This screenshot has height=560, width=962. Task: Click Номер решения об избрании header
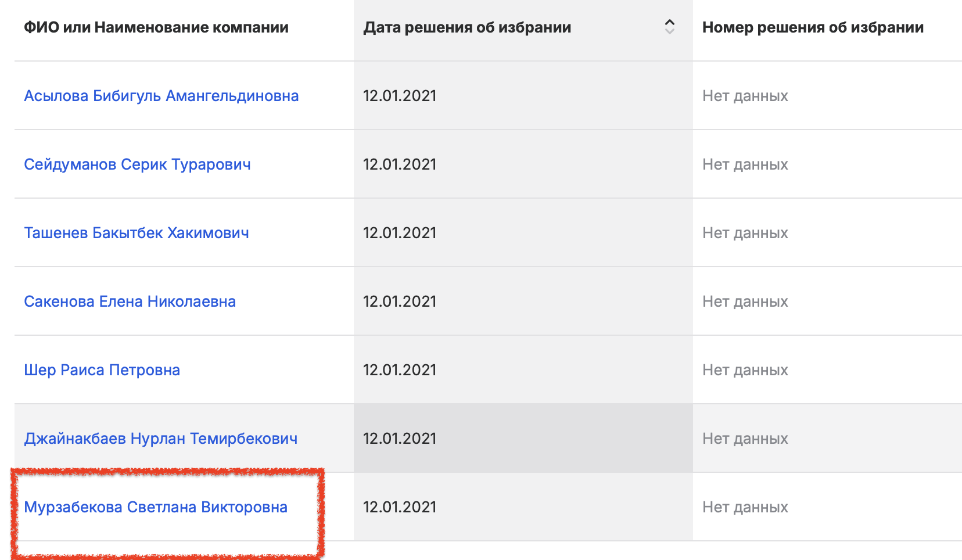[813, 27]
